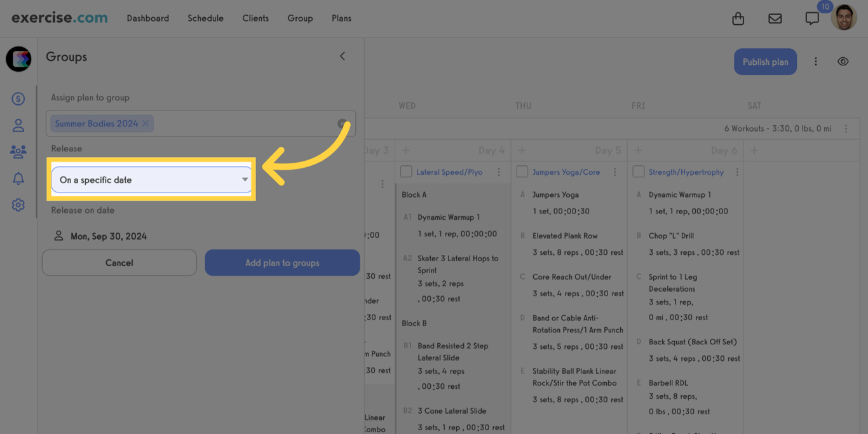The image size is (868, 434).
Task: Open notifications via the bell icon
Action: point(18,178)
